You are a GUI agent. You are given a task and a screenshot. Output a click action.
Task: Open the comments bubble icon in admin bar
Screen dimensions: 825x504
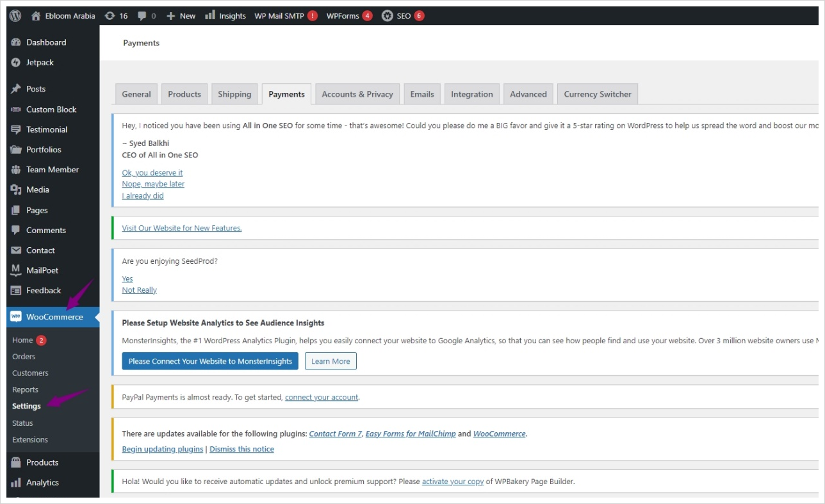click(142, 16)
